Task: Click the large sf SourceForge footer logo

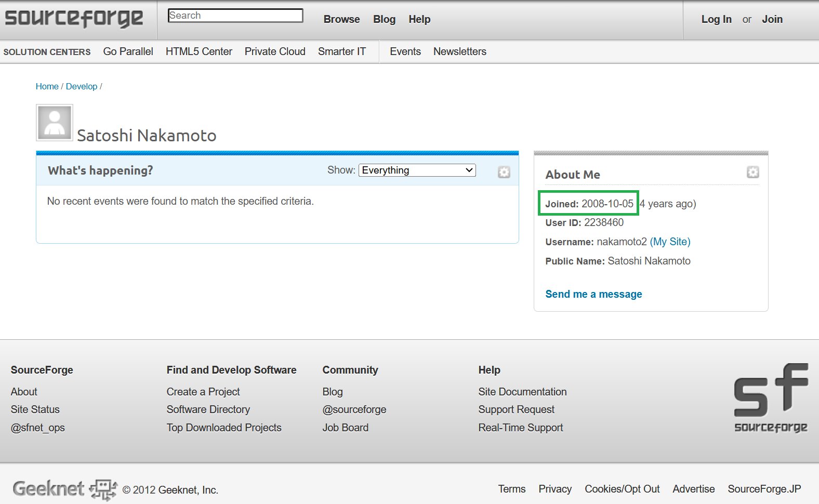Action: click(x=771, y=398)
